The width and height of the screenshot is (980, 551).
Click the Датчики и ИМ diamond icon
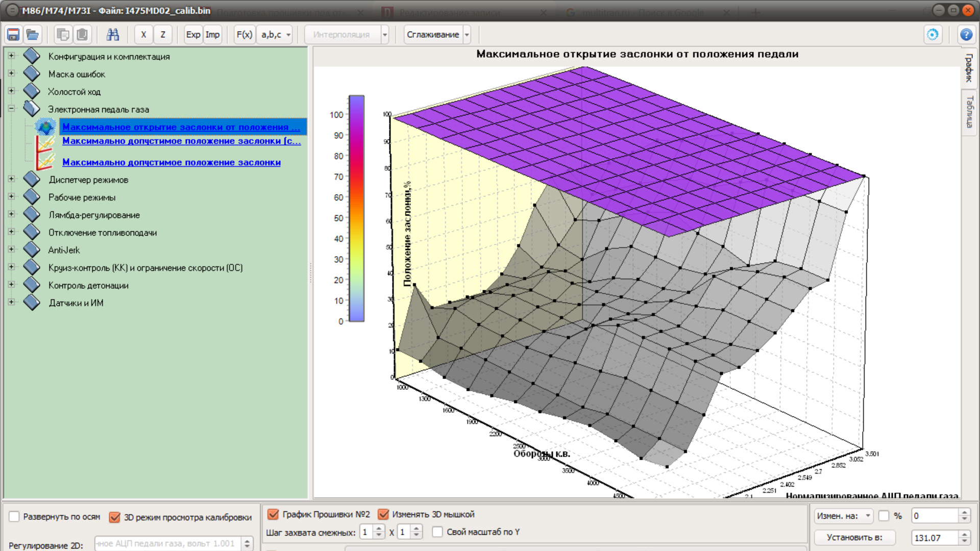coord(32,303)
